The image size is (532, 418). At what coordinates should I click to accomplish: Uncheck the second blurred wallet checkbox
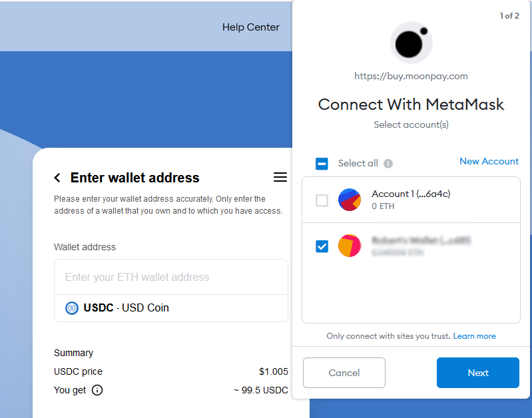(x=322, y=246)
